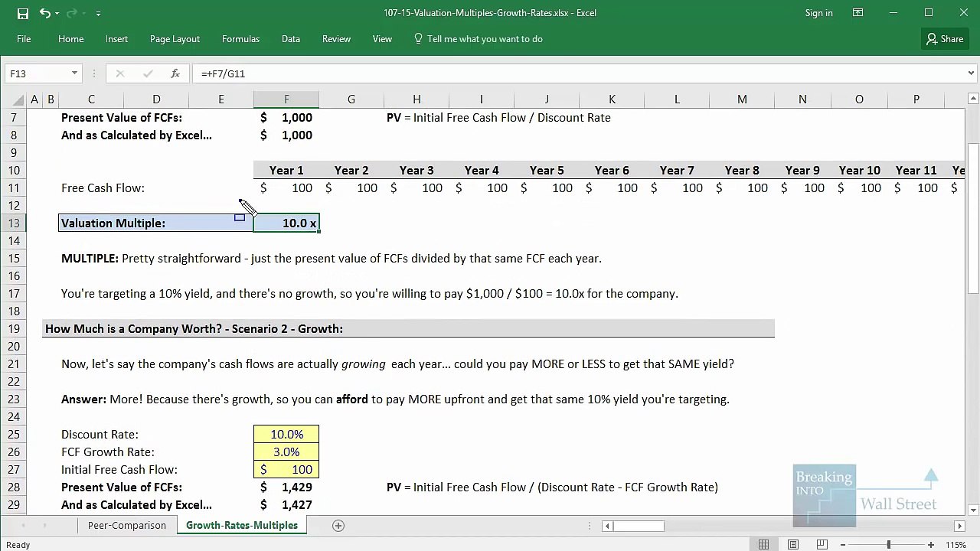Open the View ribbon tab
Viewport: 980px width, 551px height.
382,39
